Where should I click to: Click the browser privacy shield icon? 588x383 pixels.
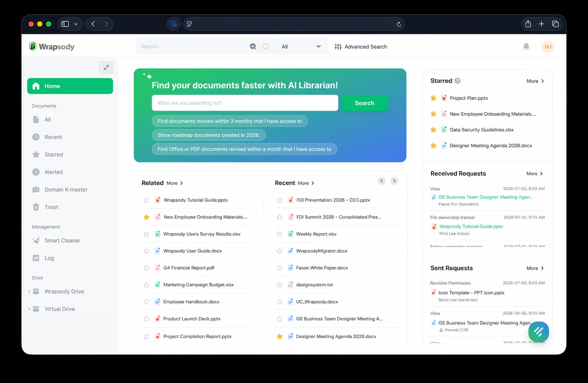[173, 24]
